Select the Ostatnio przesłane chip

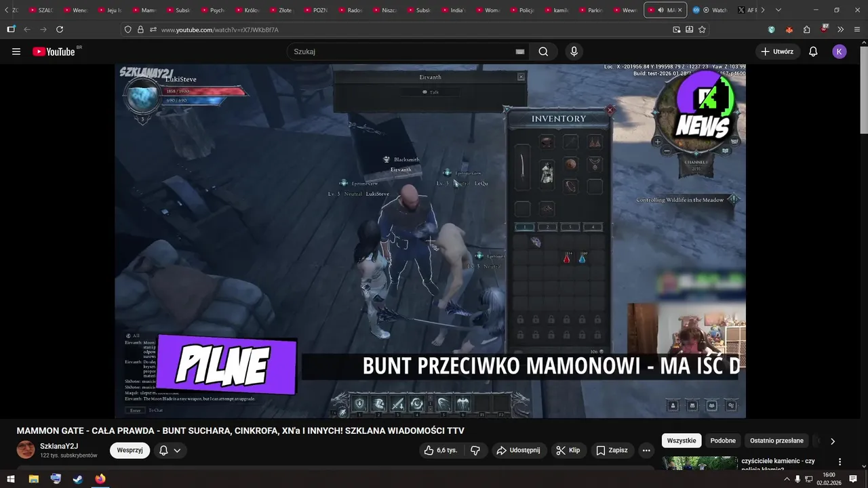(776, 441)
